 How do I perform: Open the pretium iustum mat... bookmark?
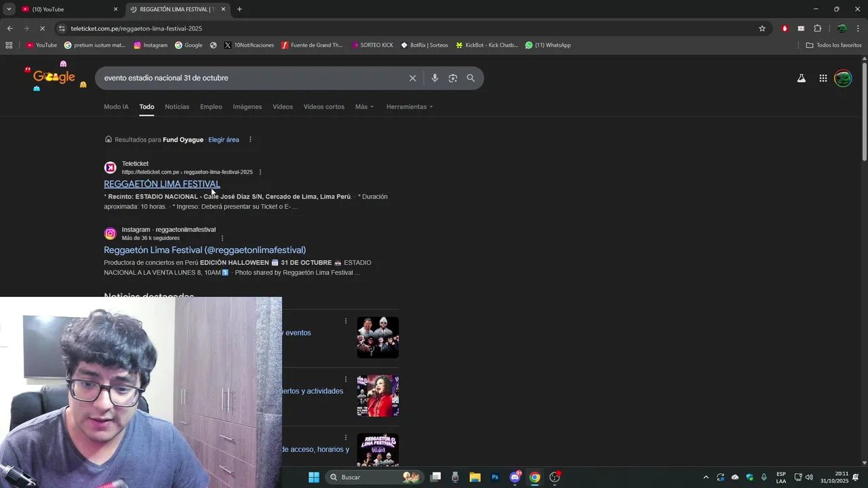tap(95, 45)
